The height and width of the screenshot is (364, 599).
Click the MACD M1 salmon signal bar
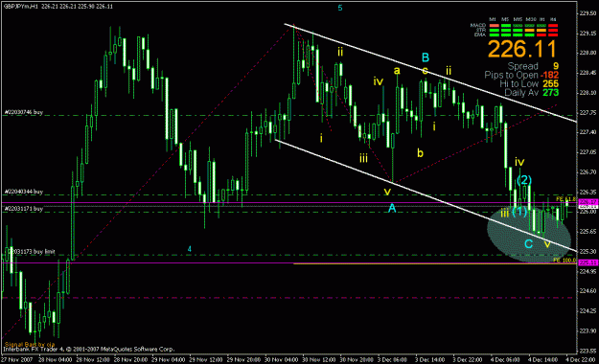[495, 26]
